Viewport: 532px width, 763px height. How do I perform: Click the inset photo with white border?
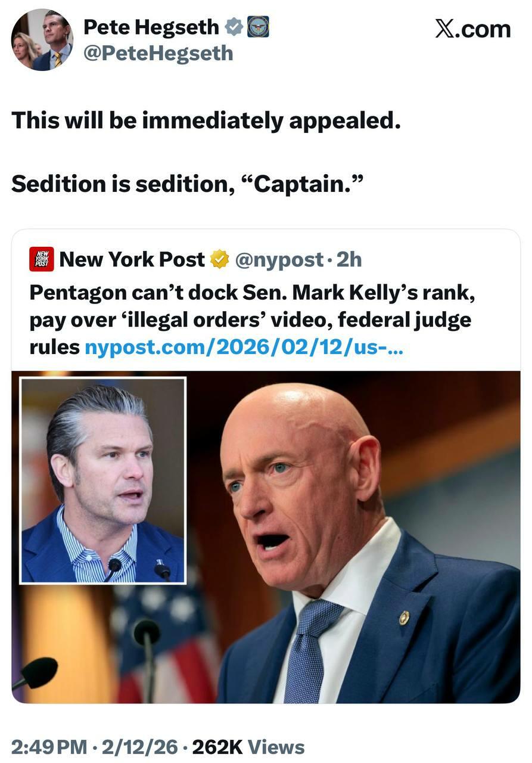(x=103, y=480)
